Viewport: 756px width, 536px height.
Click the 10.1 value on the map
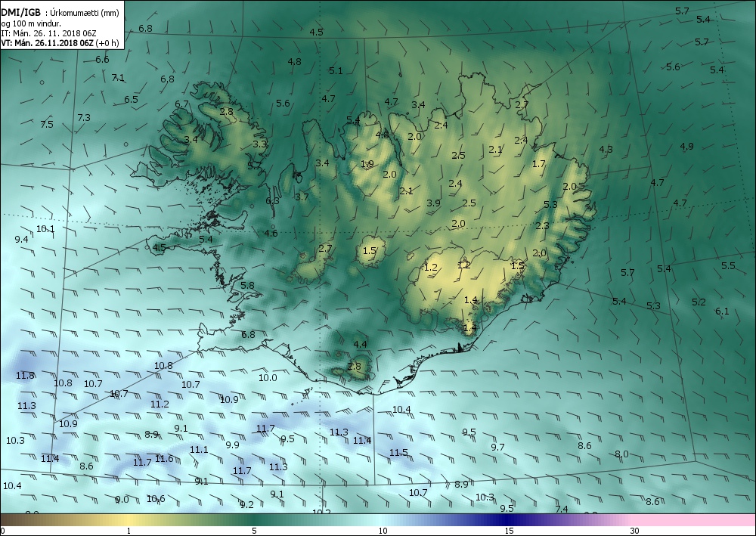point(45,229)
